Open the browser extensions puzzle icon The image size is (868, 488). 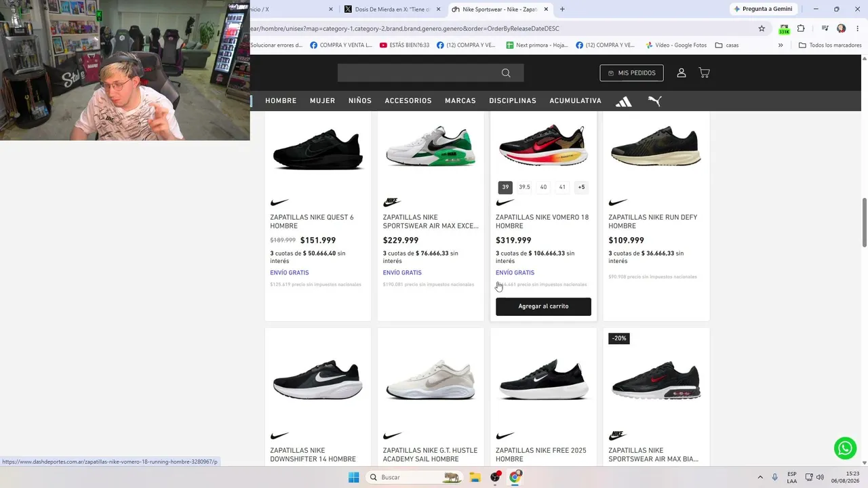(x=801, y=28)
